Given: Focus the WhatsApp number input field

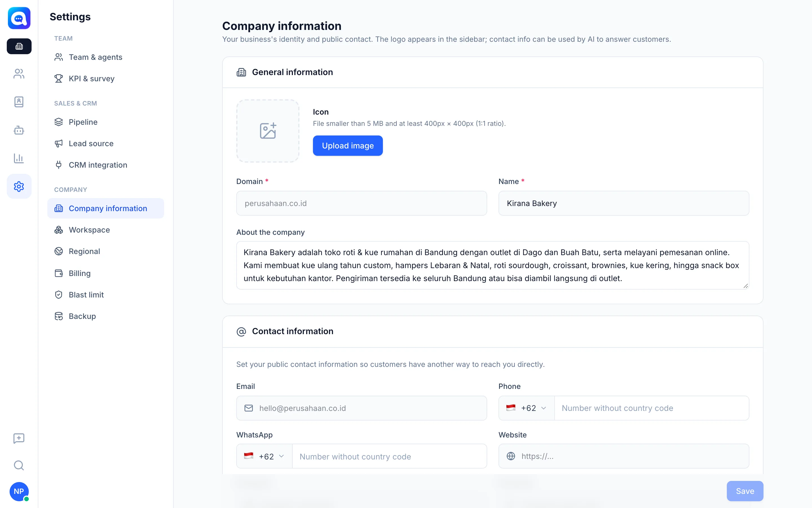Looking at the screenshot, I should [389, 456].
